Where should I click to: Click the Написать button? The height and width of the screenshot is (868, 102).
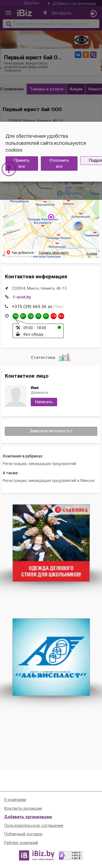[44, 402]
